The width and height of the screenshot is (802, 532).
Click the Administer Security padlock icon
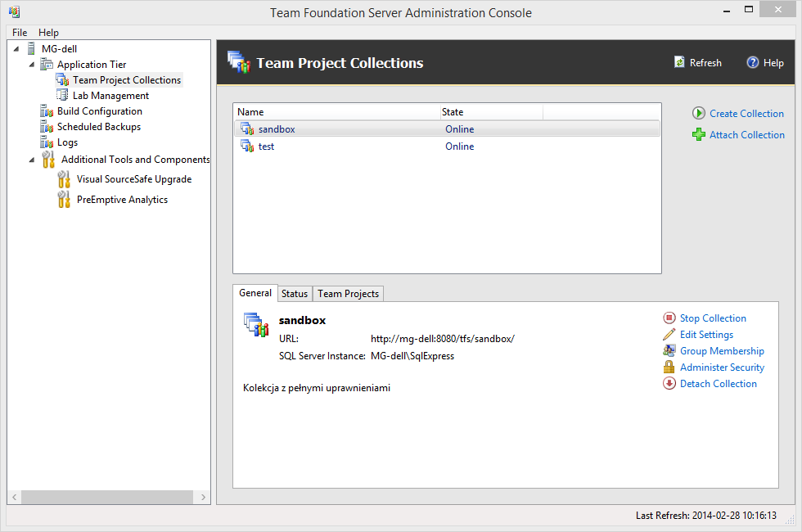(x=669, y=367)
